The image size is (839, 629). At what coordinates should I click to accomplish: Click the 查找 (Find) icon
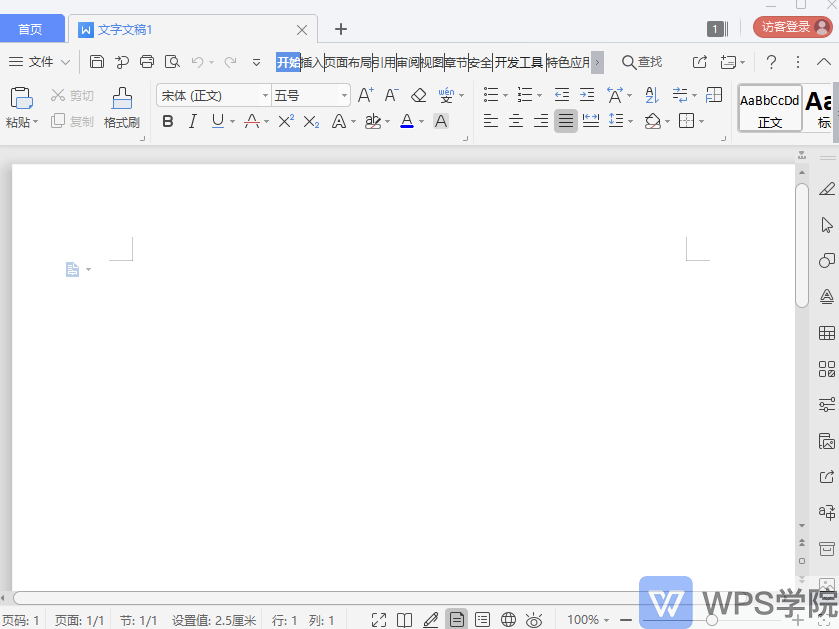[641, 61]
